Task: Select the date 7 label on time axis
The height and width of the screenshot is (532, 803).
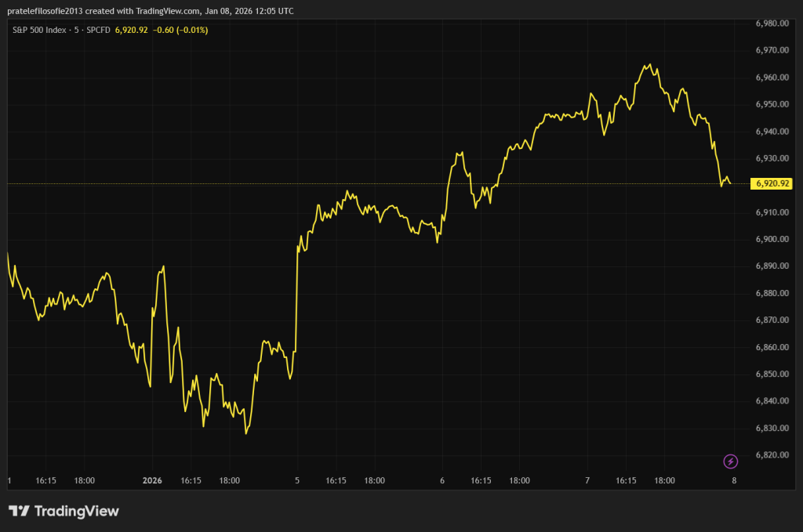Action: (x=587, y=481)
